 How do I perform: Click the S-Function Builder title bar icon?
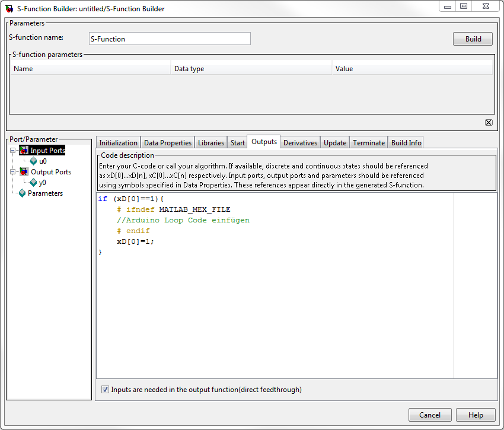[x=9, y=9]
